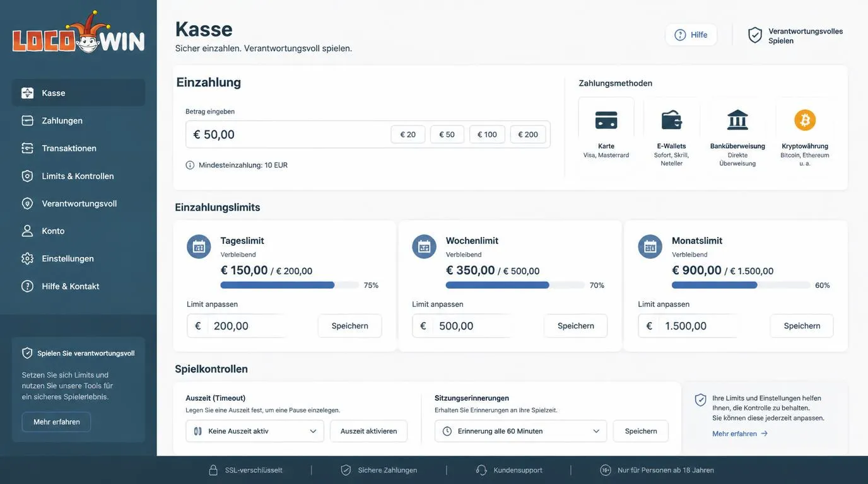Expand the Erinnerung alle 60 Minuten dropdown

521,431
